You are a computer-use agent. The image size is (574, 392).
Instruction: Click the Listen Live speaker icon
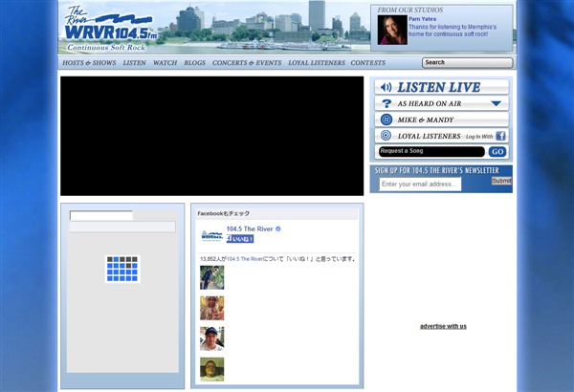[386, 87]
